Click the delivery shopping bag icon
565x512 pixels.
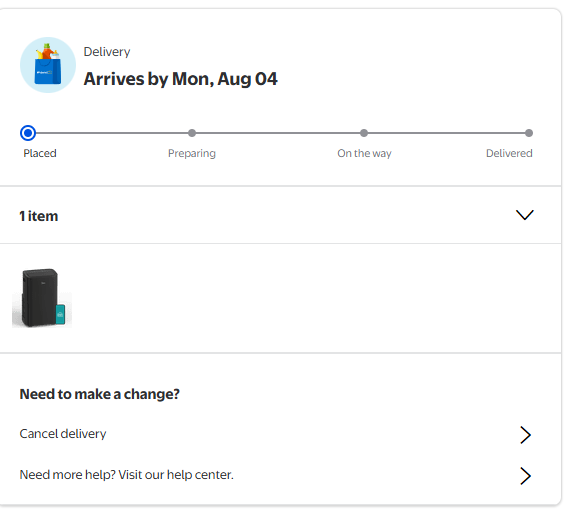pyautogui.click(x=48, y=65)
